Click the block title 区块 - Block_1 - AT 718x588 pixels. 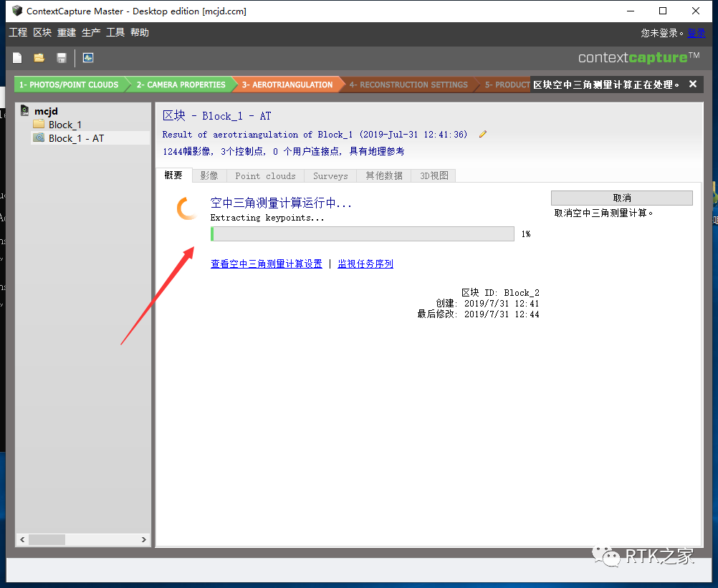pos(216,116)
